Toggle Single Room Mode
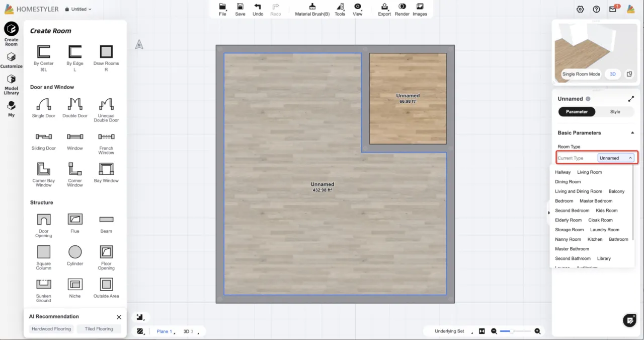The width and height of the screenshot is (644, 340). click(581, 74)
